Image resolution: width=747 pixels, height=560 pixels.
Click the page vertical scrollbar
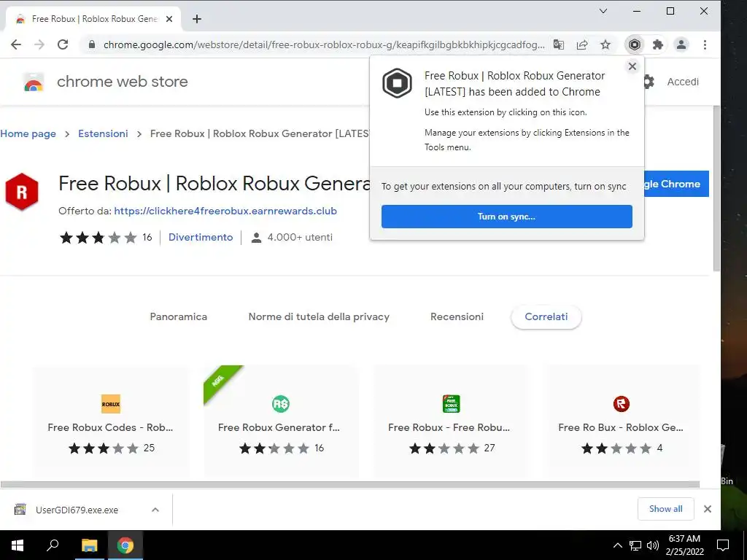pos(716,190)
